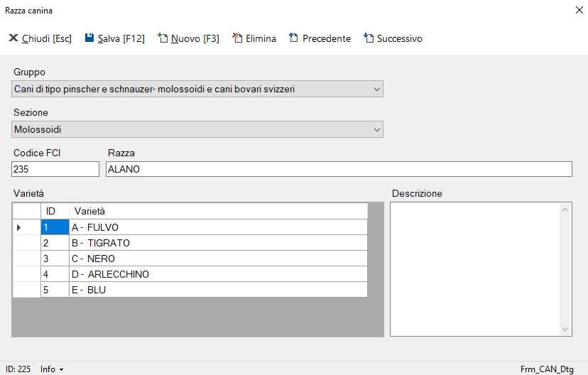This screenshot has height=375, width=588.
Task: Select the E - BLU row
Action: pos(217,290)
